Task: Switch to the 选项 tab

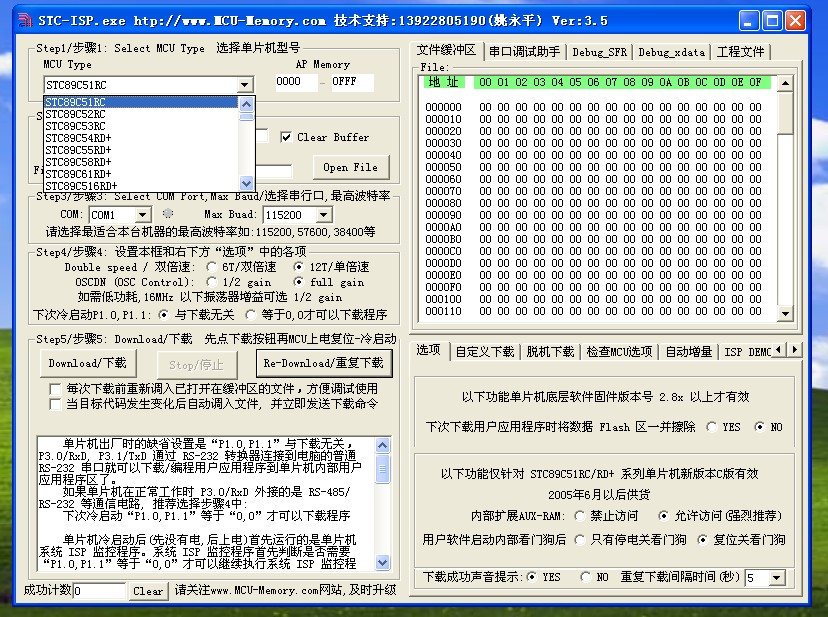Action: (x=428, y=350)
